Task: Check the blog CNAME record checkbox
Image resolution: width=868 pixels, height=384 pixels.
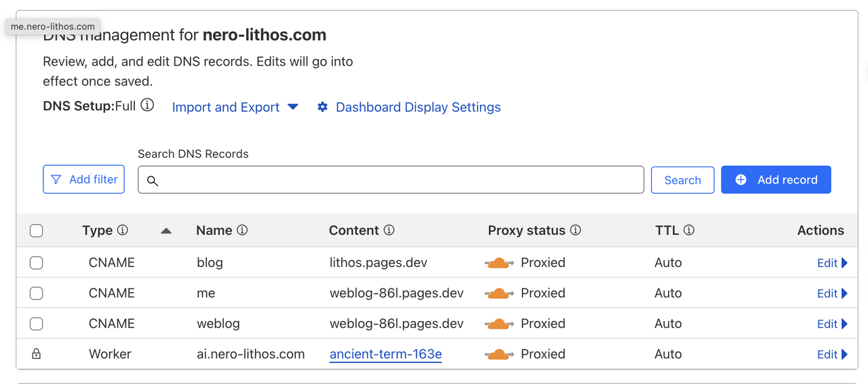Action: 37,263
